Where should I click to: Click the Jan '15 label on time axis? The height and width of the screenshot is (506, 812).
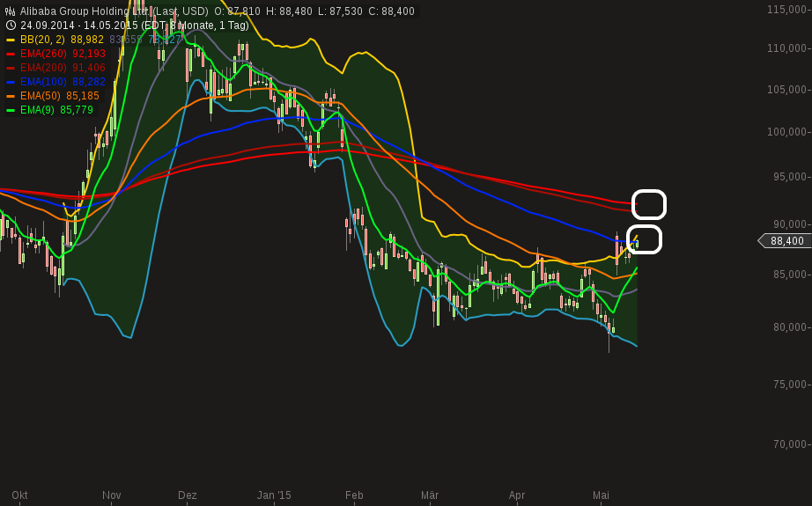tap(274, 495)
